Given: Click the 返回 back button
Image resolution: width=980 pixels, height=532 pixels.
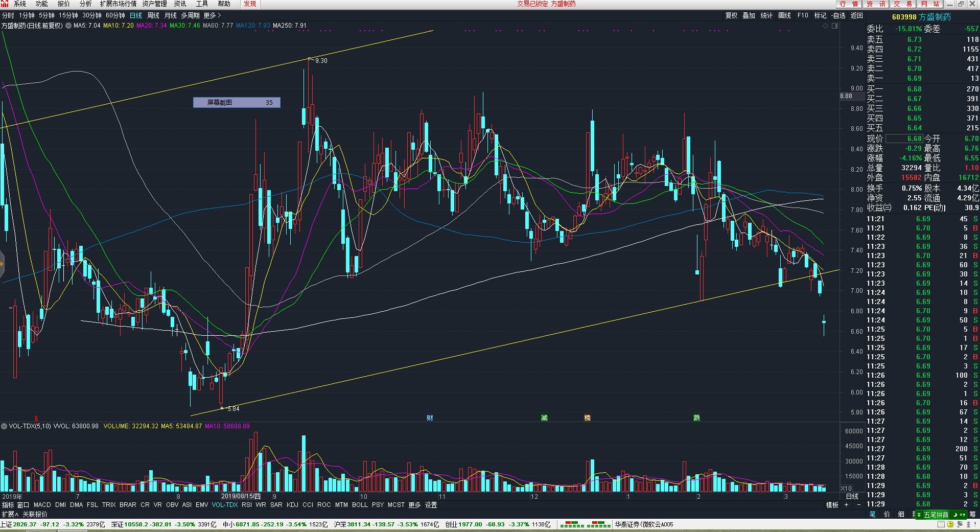Looking at the screenshot, I should (x=857, y=15).
